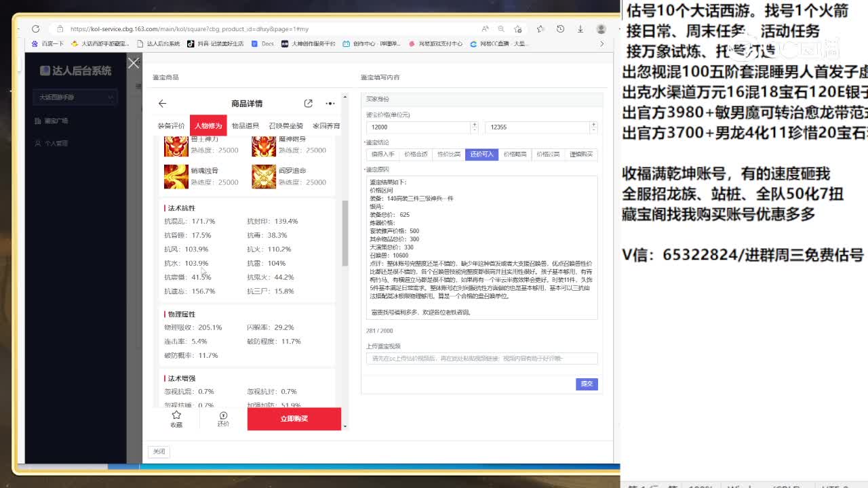Open the browser profile avatar

[x=601, y=29]
